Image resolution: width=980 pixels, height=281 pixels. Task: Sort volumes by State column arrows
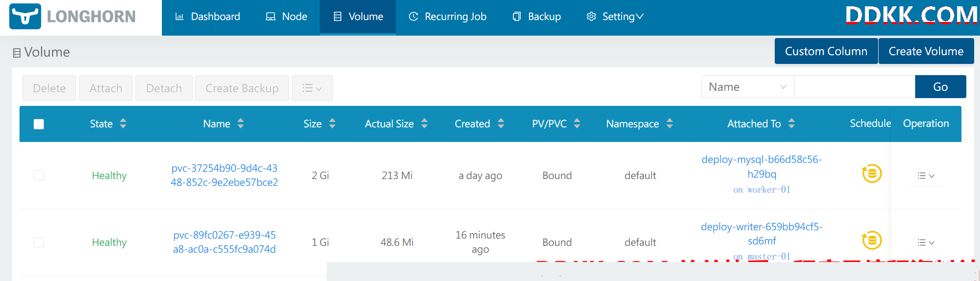click(x=123, y=123)
